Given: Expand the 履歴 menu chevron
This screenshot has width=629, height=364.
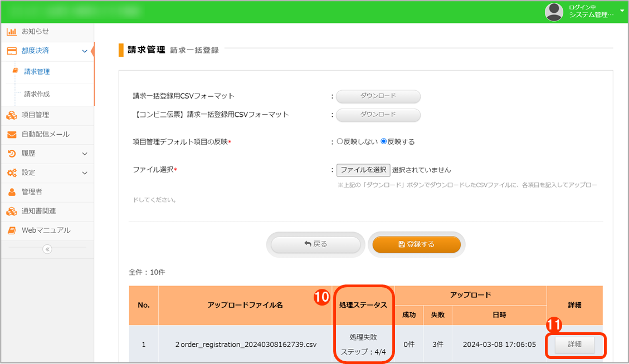Looking at the screenshot, I should click(85, 154).
